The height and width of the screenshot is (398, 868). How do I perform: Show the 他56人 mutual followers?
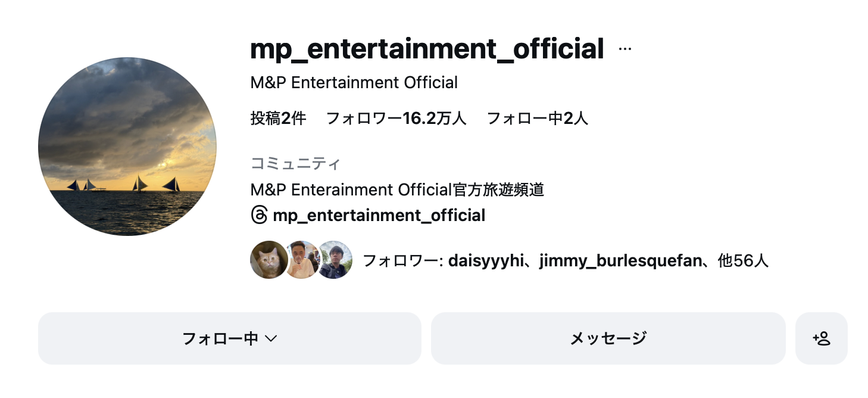tap(743, 260)
